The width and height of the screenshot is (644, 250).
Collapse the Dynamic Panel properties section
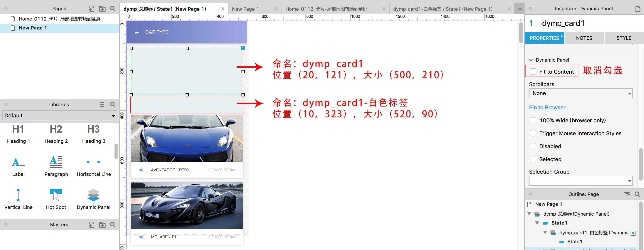531,60
